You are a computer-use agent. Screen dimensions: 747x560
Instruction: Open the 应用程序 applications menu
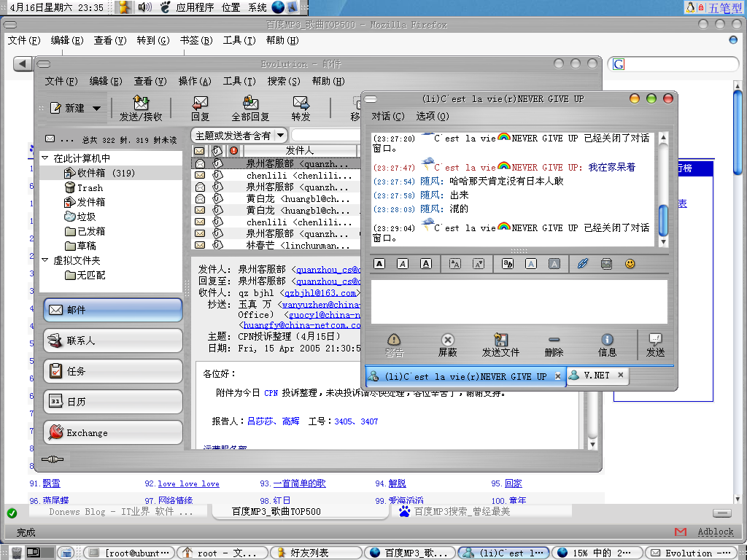pos(195,7)
